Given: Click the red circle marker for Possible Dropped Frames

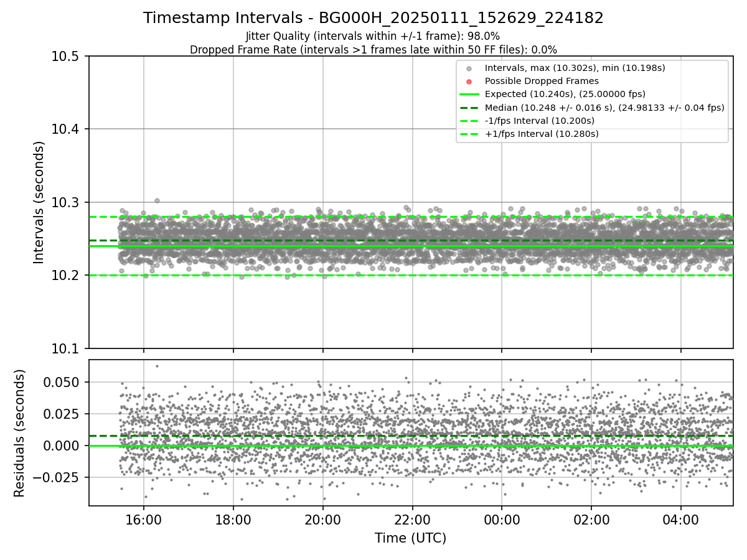Looking at the screenshot, I should (469, 81).
